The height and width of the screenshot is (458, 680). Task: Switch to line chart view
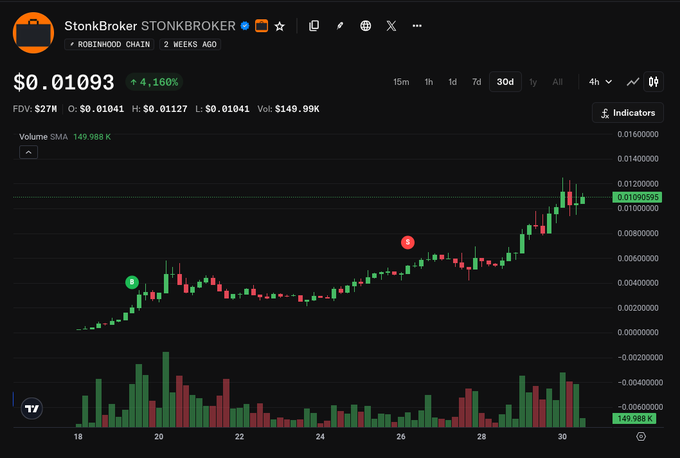pos(633,82)
